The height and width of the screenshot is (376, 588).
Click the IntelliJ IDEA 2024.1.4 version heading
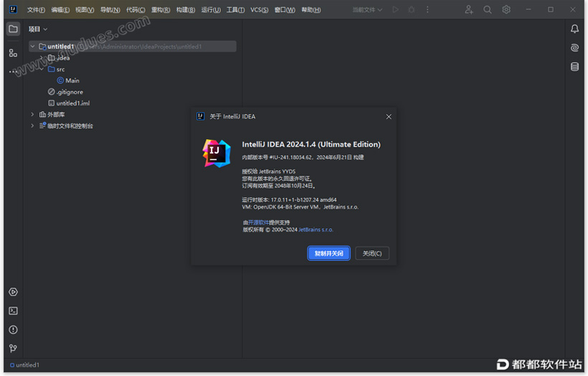click(x=311, y=144)
